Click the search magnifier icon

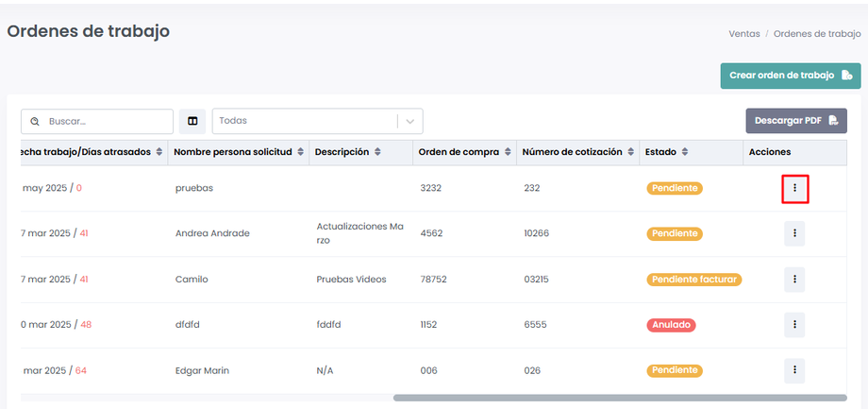tap(35, 122)
